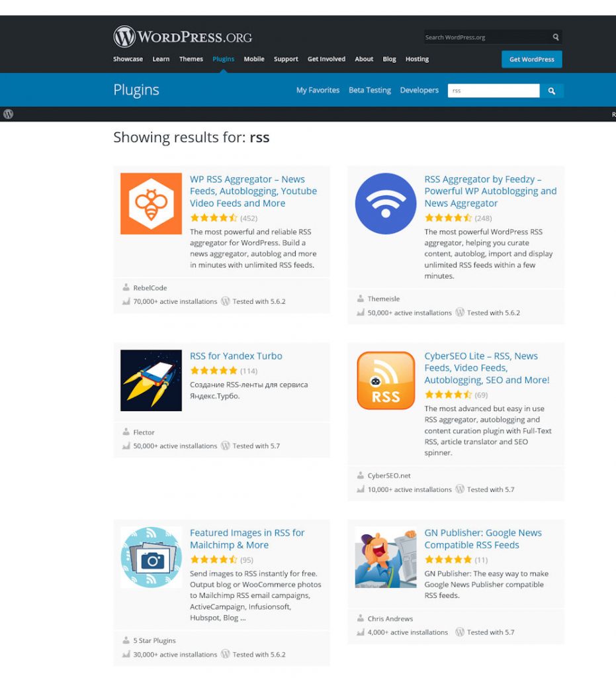This screenshot has width=616, height=678.
Task: Click the WordPress icon beside Chris Andrews' Tested with 5.7
Action: click(460, 632)
